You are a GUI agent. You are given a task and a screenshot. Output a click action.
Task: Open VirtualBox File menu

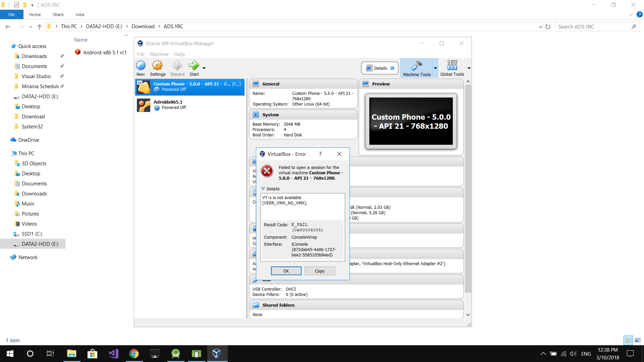[x=141, y=54]
